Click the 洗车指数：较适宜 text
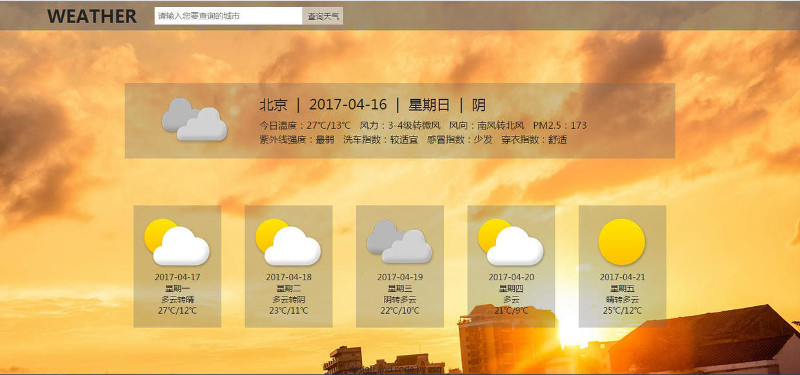The height and width of the screenshot is (375, 800). [x=381, y=140]
